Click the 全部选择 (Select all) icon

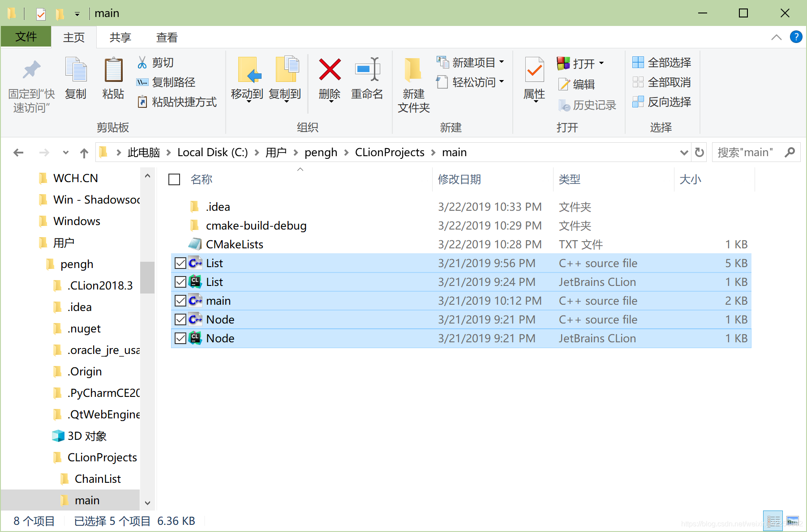[639, 62]
